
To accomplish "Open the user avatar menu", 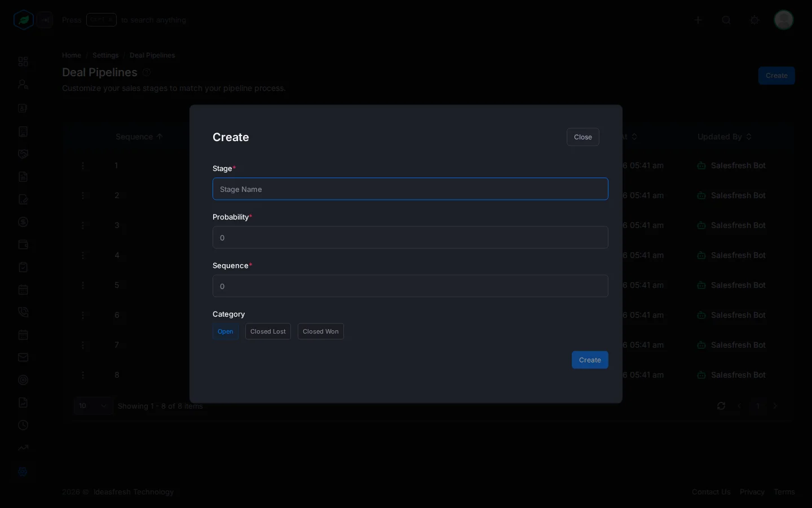I will [784, 20].
